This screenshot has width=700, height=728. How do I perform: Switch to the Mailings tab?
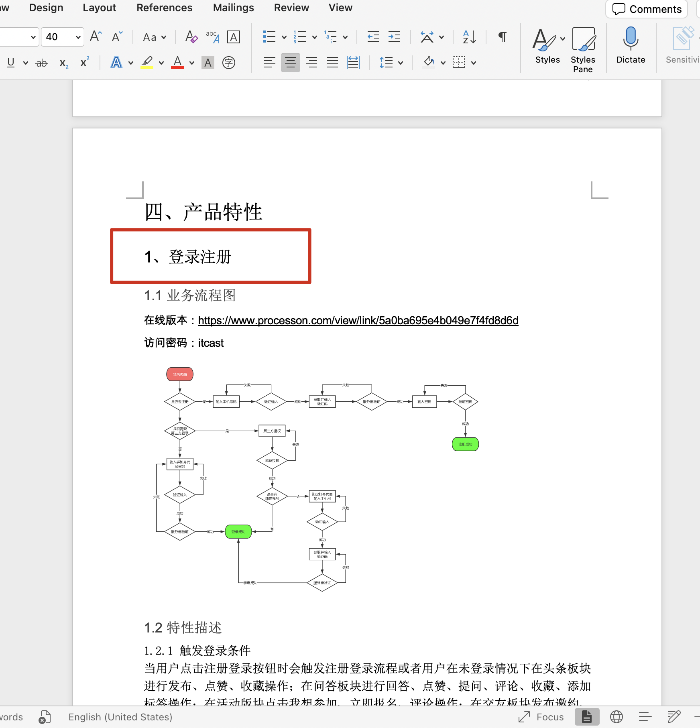click(233, 8)
